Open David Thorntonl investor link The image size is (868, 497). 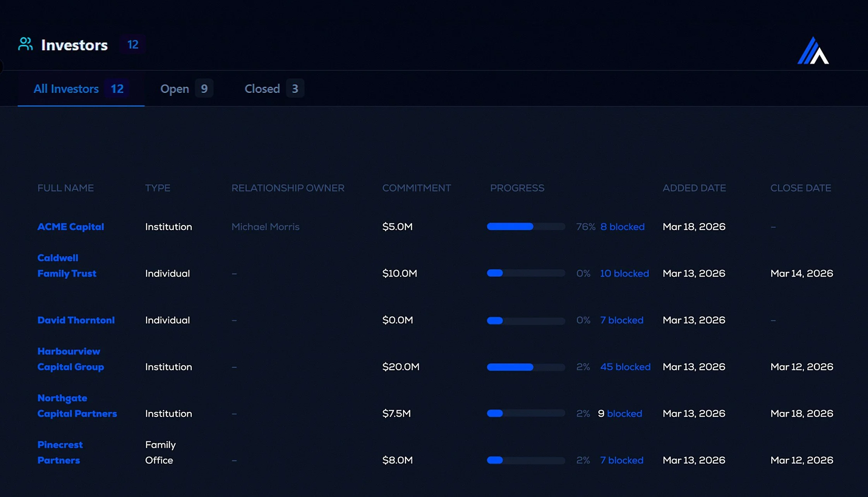tap(76, 320)
